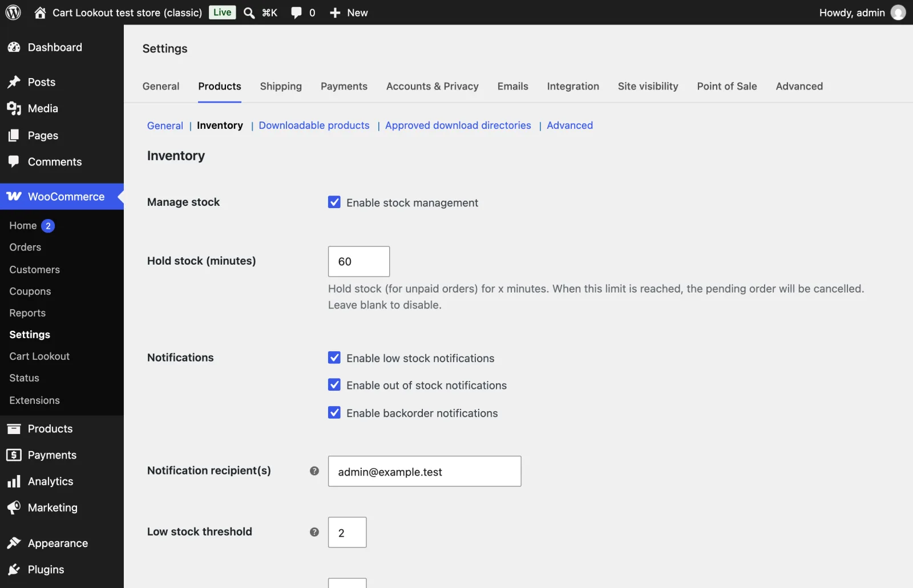The height and width of the screenshot is (588, 913).
Task: Open the Shipping settings tab
Action: tap(281, 86)
